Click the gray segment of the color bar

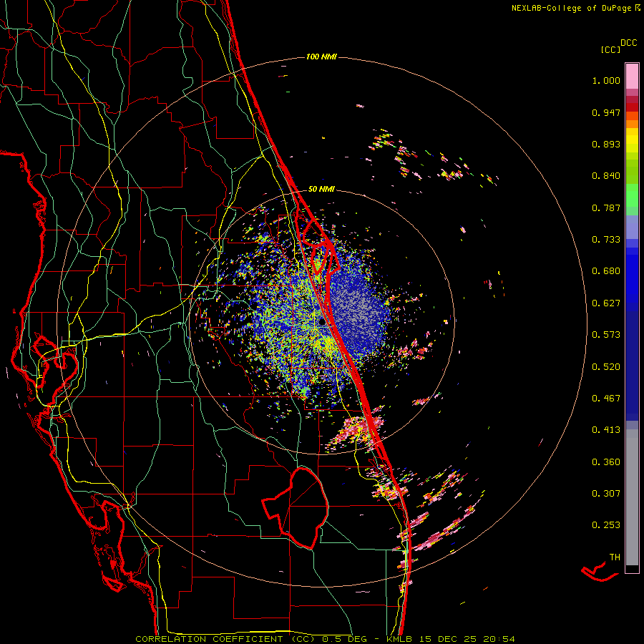[x=632, y=497]
